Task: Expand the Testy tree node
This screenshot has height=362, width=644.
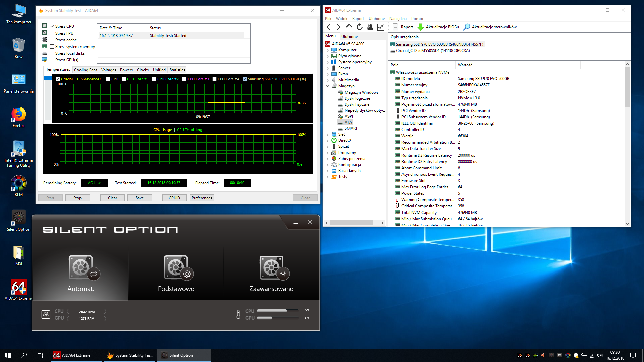Action: (x=328, y=177)
